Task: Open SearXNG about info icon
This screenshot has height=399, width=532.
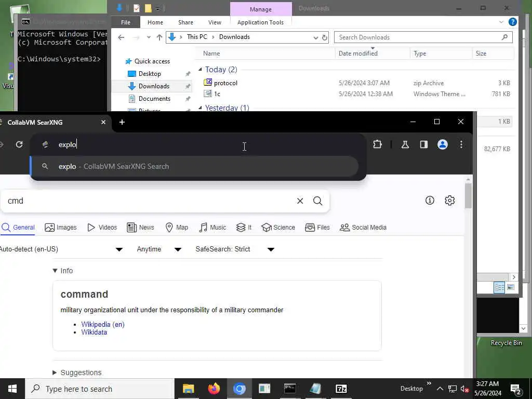Action: point(430,201)
